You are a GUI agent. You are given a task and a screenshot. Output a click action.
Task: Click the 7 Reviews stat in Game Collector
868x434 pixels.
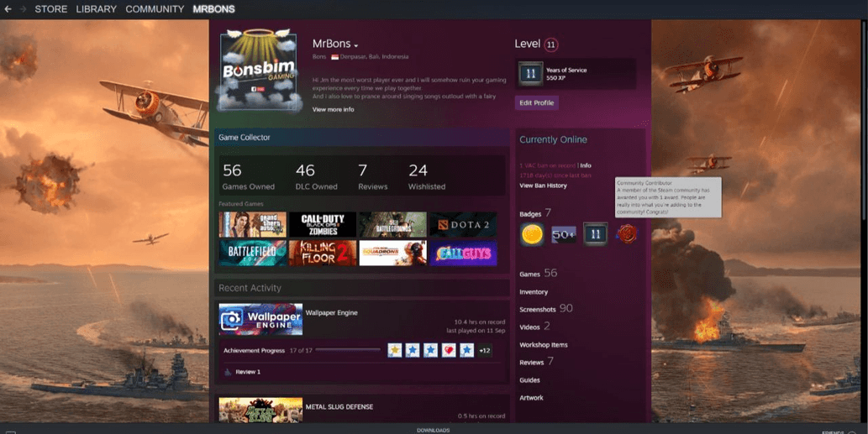pyautogui.click(x=372, y=177)
